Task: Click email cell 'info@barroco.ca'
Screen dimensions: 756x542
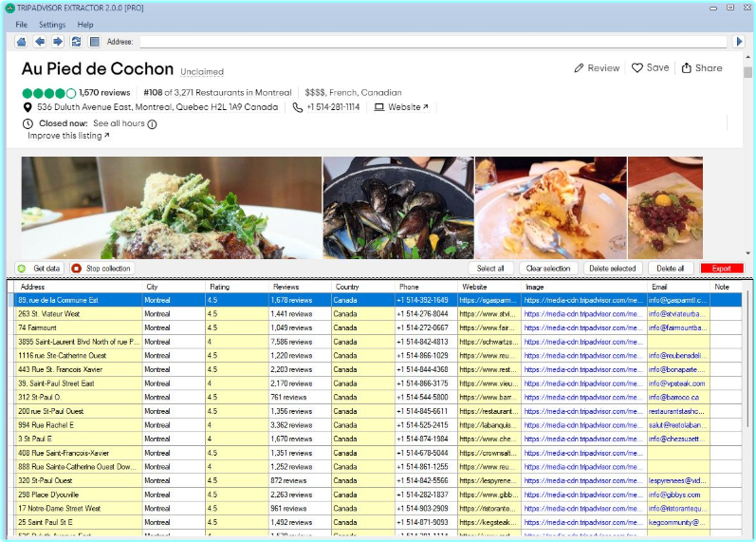Action: pyautogui.click(x=678, y=397)
